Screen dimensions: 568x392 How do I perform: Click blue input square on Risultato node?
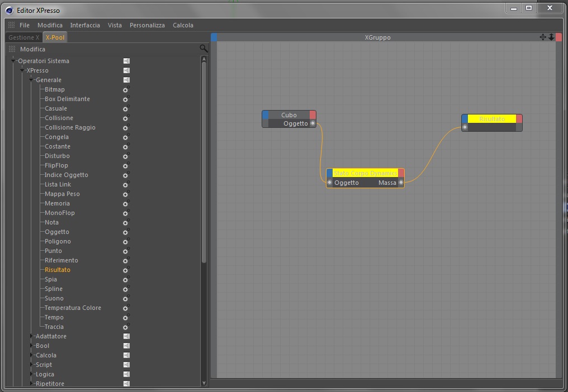(x=465, y=119)
